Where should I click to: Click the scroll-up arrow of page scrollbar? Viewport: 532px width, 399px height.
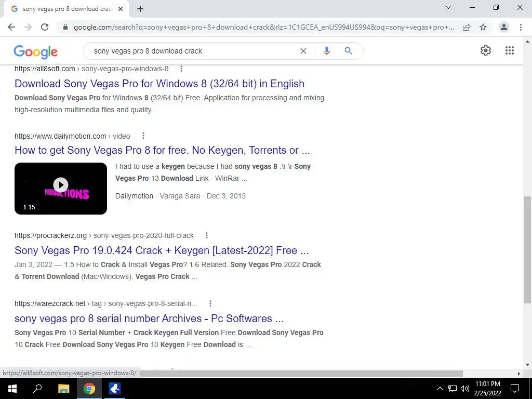pyautogui.click(x=528, y=42)
